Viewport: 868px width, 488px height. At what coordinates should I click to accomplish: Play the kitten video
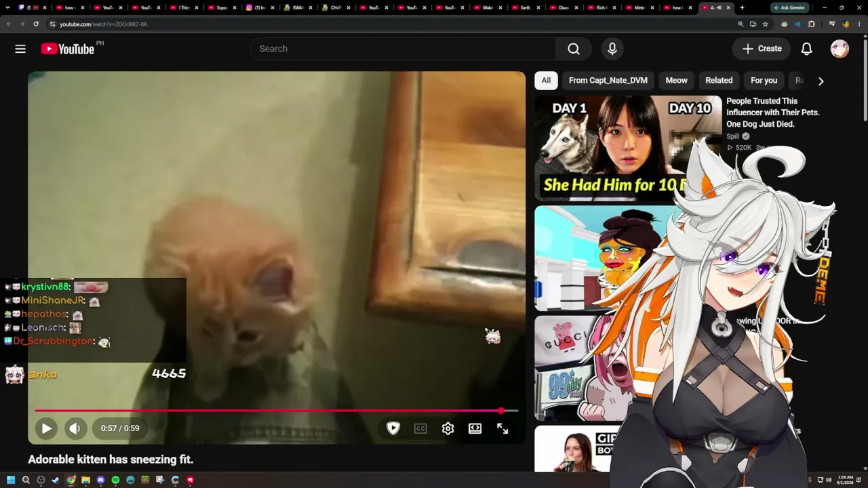[x=46, y=428]
